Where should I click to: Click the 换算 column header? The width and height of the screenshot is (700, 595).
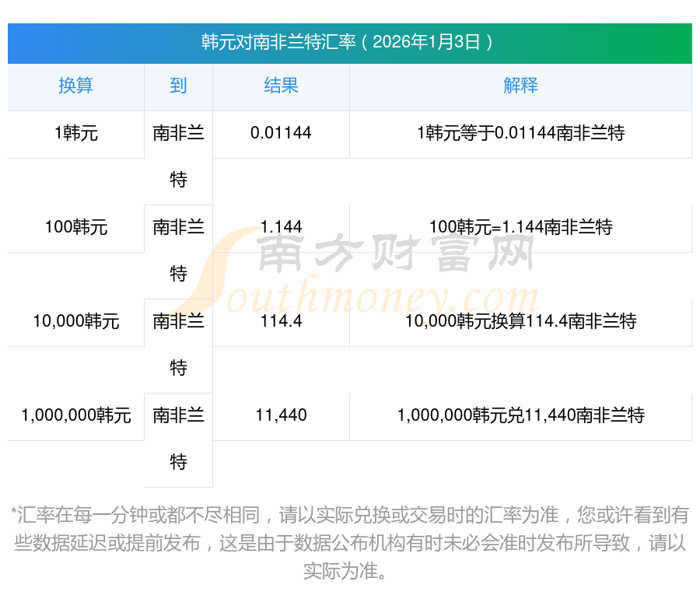(x=75, y=86)
